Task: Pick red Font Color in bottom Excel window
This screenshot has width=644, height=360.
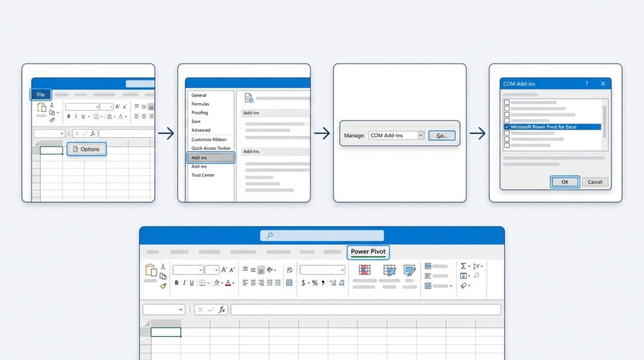Action: coord(228,283)
